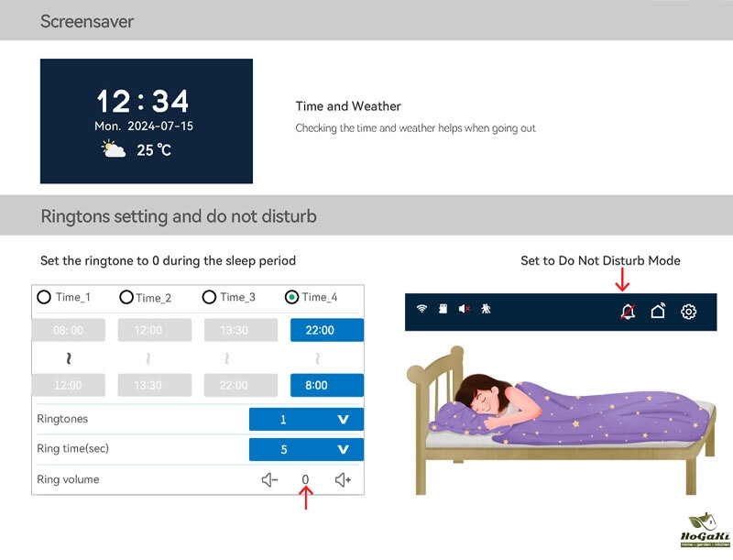Click the muted speaker status icon

[464, 310]
